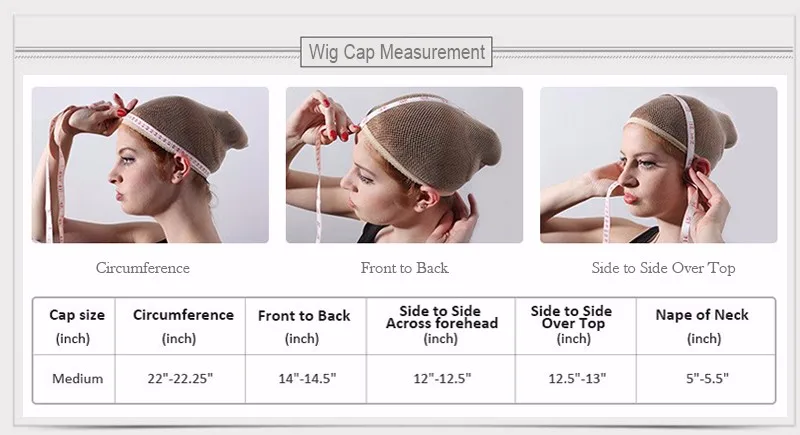Click the Circumference caption under first photo
This screenshot has height=435, width=800.
tap(143, 268)
